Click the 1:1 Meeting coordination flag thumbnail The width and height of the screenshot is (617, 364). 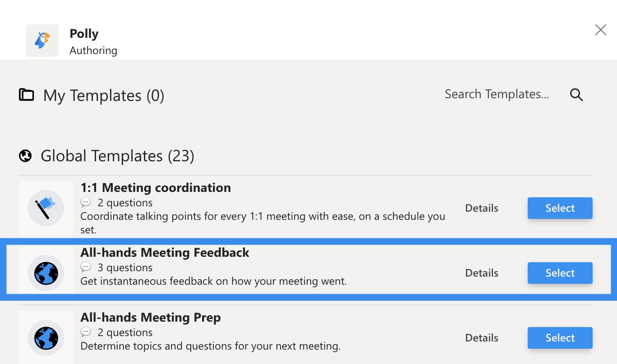pyautogui.click(x=46, y=208)
